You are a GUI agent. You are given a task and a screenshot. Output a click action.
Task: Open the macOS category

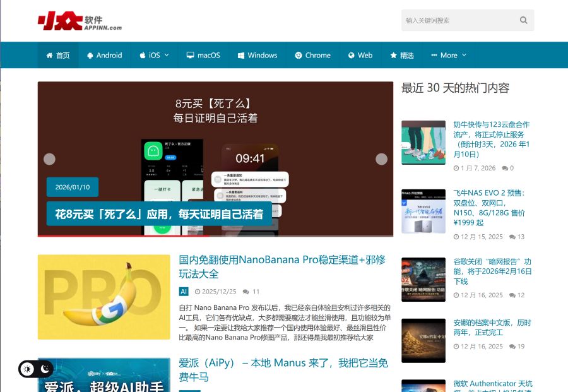[203, 55]
